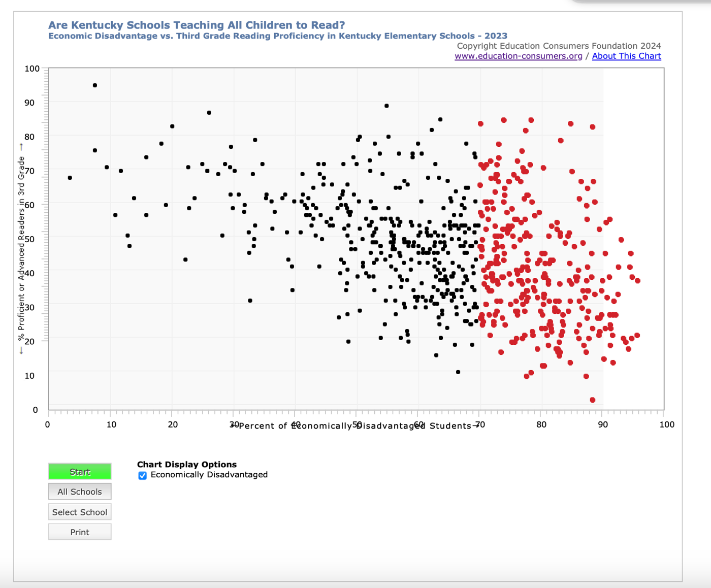The height and width of the screenshot is (588, 711).
Task: Uncheck the Economically Disadvantaged checkbox
Action: pyautogui.click(x=143, y=475)
